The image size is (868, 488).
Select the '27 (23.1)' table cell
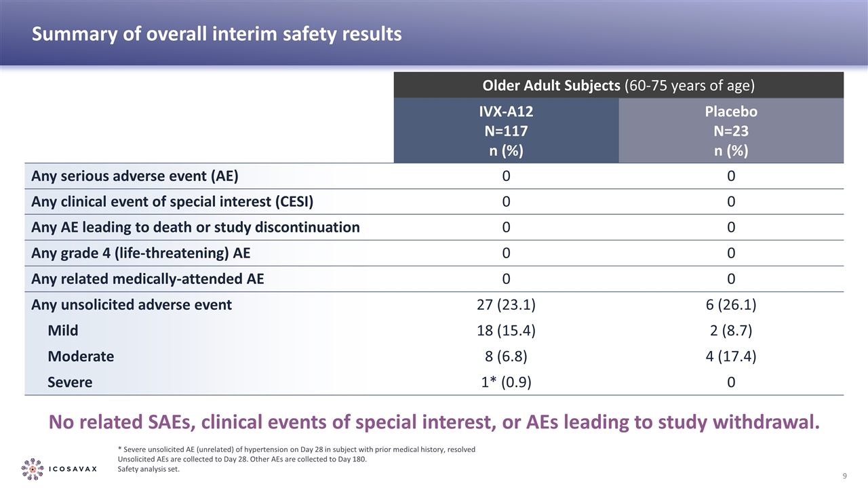point(506,305)
